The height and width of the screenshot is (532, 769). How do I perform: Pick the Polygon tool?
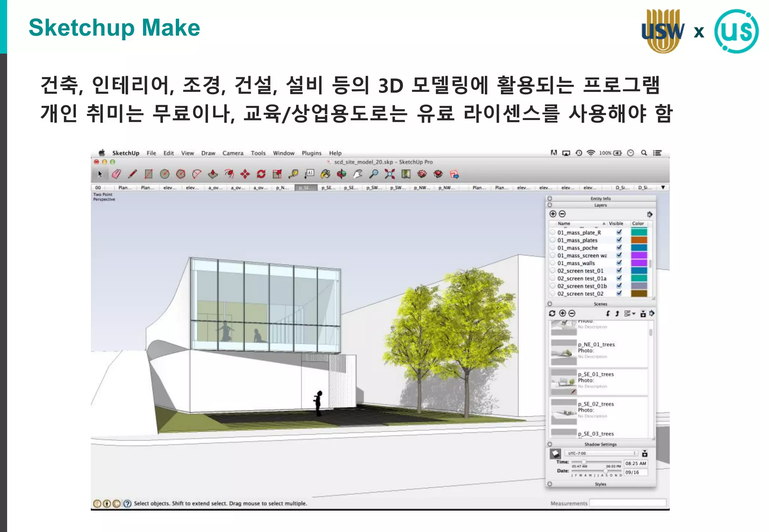(x=181, y=174)
